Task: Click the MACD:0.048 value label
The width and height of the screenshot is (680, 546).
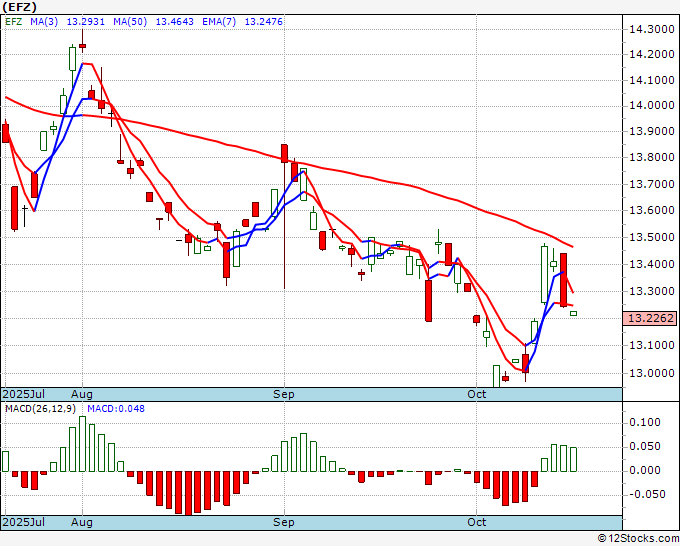Action: point(116,409)
